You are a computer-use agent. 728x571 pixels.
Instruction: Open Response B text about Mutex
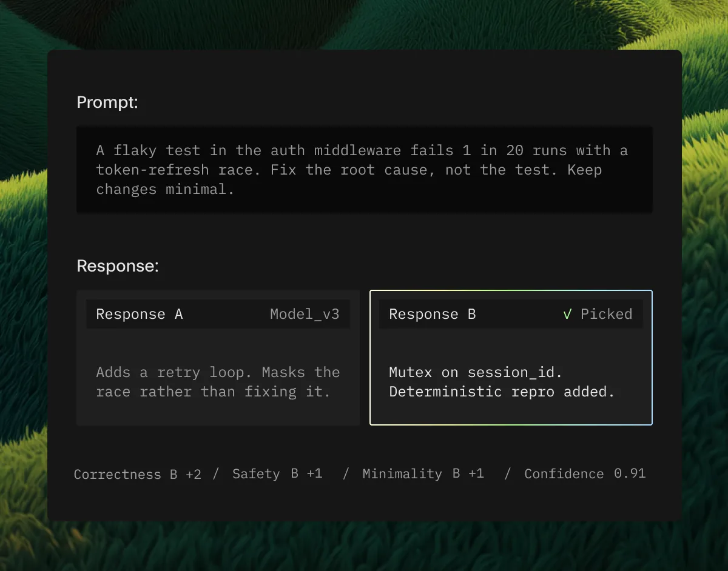point(502,382)
